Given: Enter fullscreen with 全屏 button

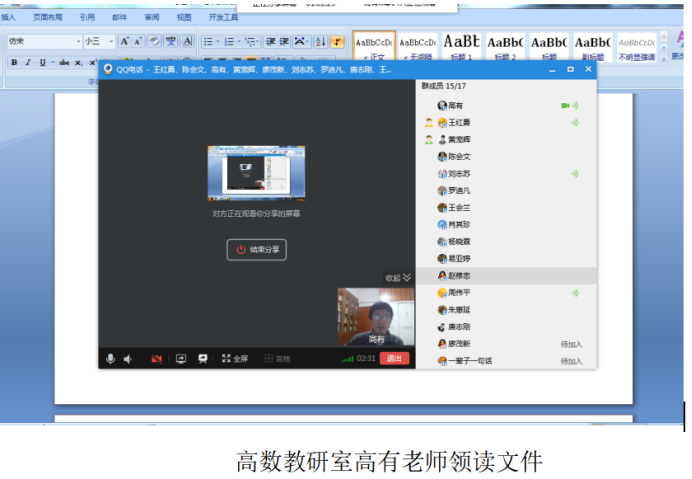Looking at the screenshot, I should pyautogui.click(x=235, y=358).
